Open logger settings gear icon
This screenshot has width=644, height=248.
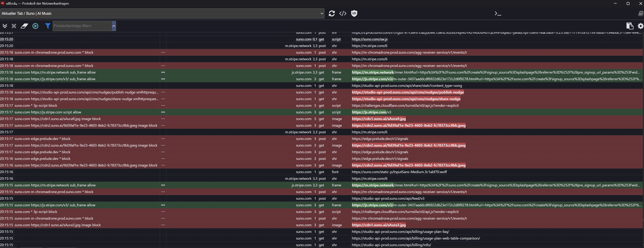(x=640, y=26)
